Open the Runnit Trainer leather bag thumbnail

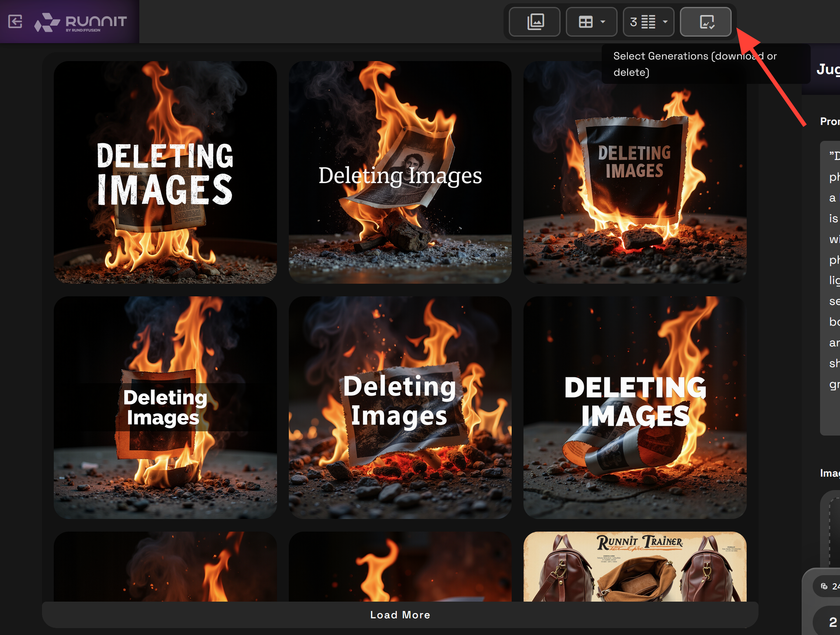pos(635,567)
